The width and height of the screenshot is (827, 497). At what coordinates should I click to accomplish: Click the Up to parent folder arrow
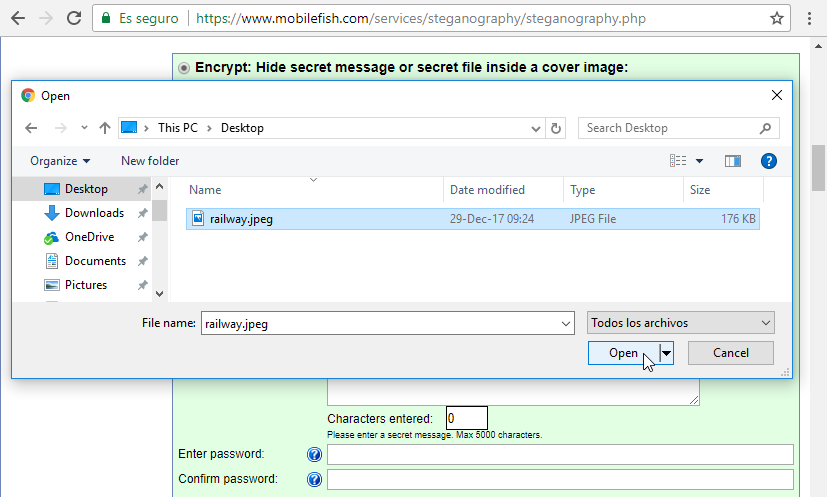(105, 128)
